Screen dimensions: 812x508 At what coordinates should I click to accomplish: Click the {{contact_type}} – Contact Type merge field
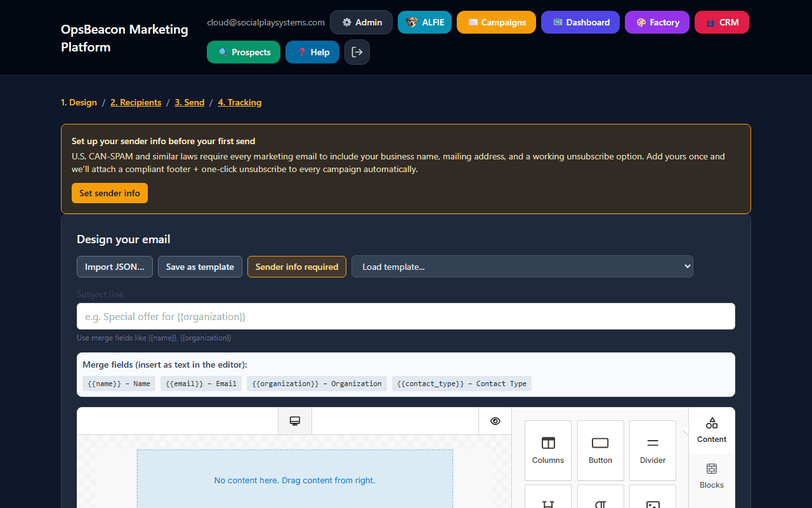[x=462, y=384]
